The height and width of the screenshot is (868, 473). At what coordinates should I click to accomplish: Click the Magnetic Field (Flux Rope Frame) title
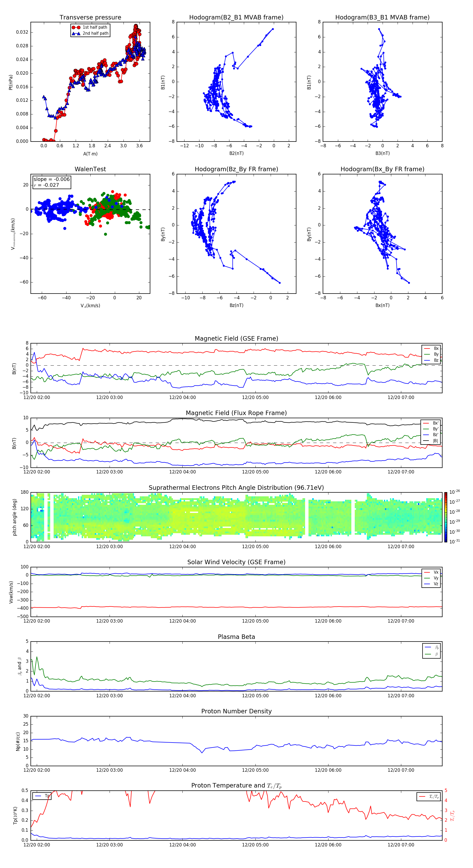[236, 413]
